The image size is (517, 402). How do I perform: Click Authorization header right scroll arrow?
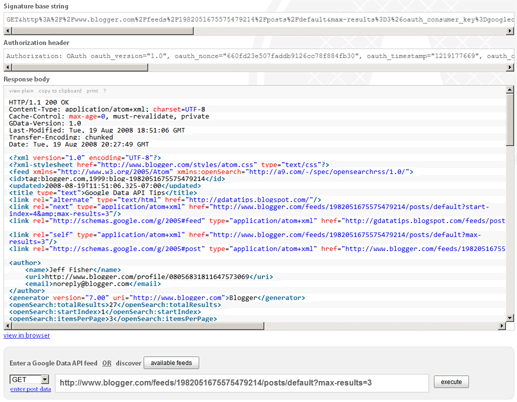pyautogui.click(x=510, y=67)
